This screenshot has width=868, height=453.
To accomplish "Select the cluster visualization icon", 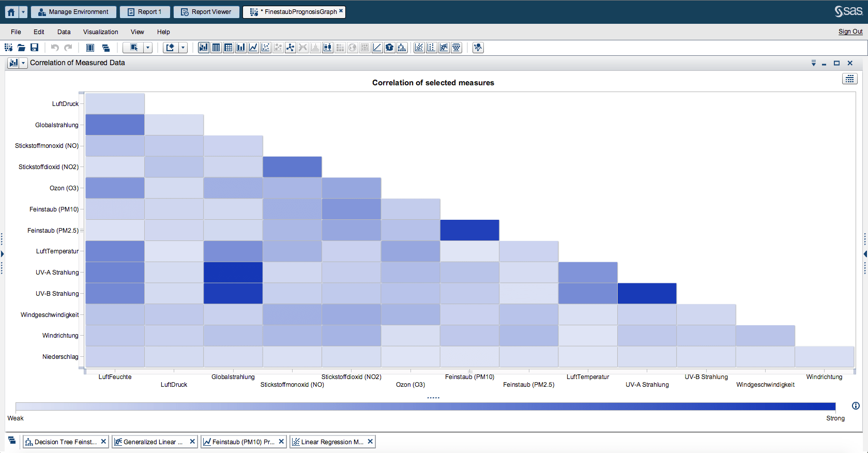I will click(x=456, y=48).
